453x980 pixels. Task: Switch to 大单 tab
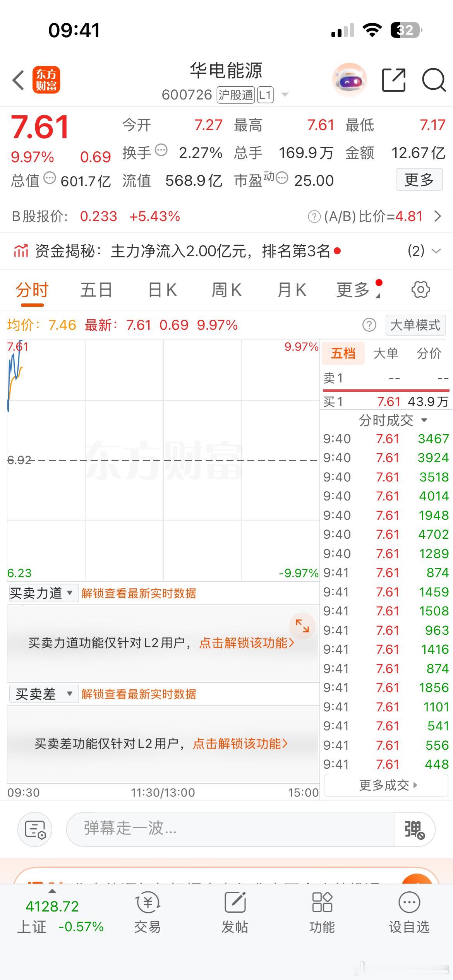tap(386, 353)
